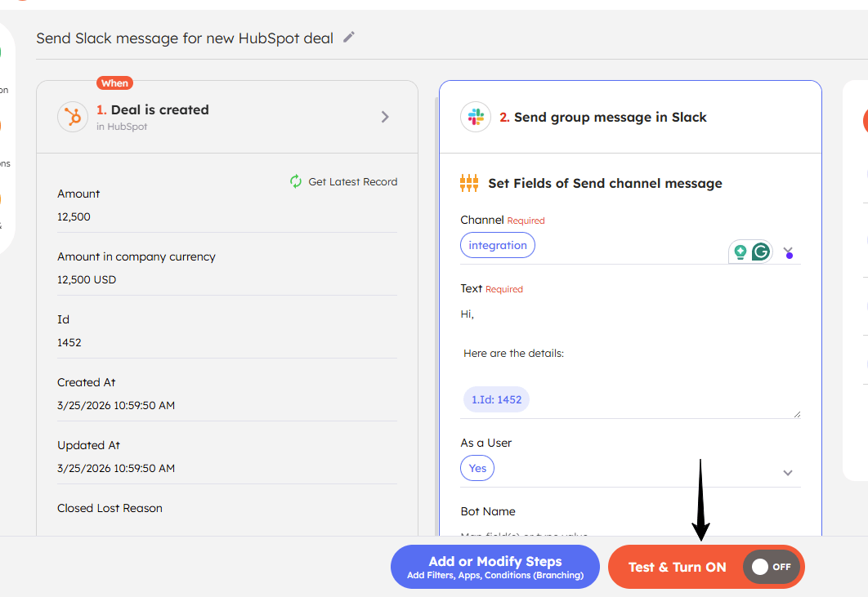Click the 1.Id: 1452 mapped field chip
The width and height of the screenshot is (868, 597).
496,399
